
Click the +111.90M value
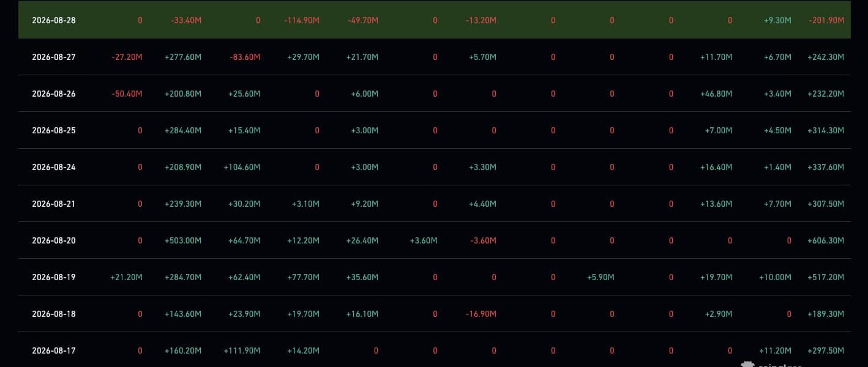242,350
